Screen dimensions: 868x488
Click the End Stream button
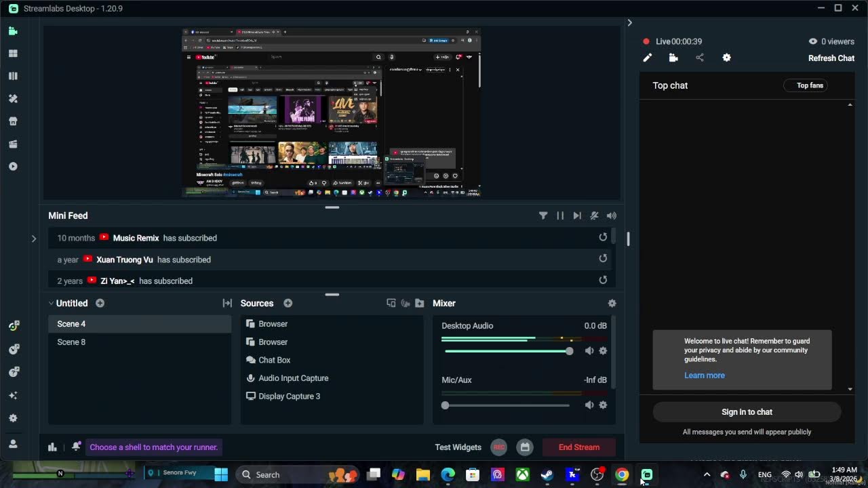tap(579, 447)
